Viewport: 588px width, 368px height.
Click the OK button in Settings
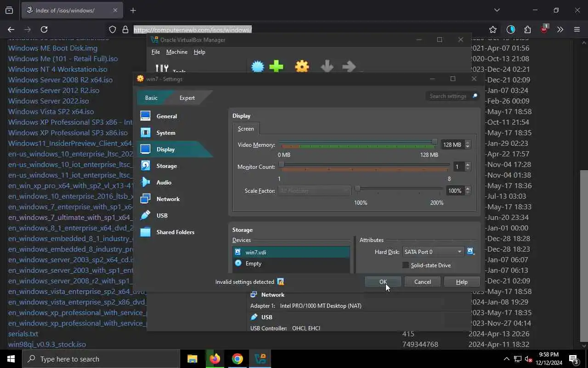tap(383, 282)
